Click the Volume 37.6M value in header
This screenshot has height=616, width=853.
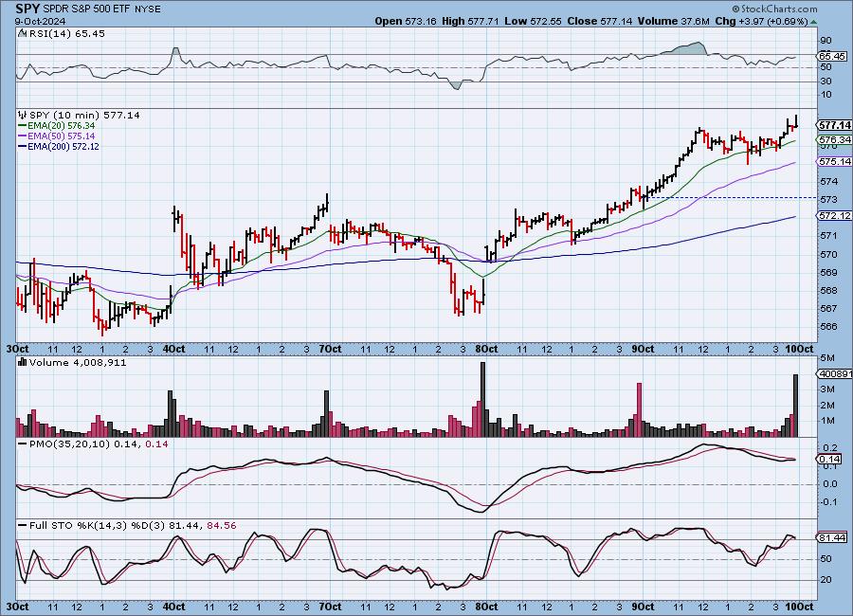coord(674,21)
